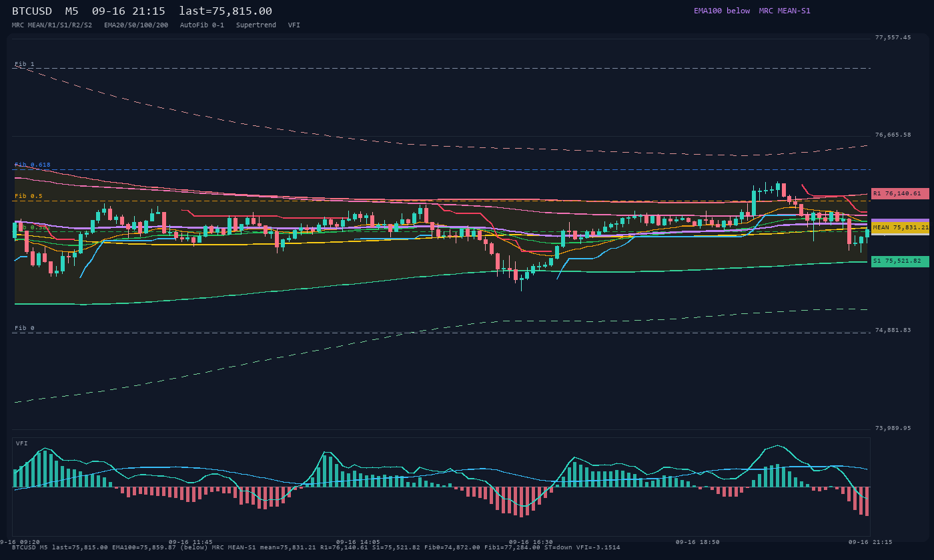Click the VFI label inside the indicator panel
Screen dimensions: 934x560
point(22,443)
